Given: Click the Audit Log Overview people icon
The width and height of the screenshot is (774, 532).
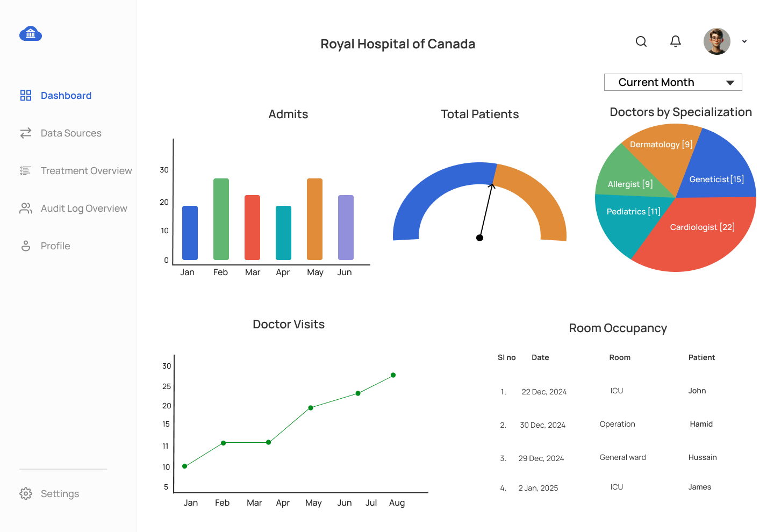Looking at the screenshot, I should (26, 209).
